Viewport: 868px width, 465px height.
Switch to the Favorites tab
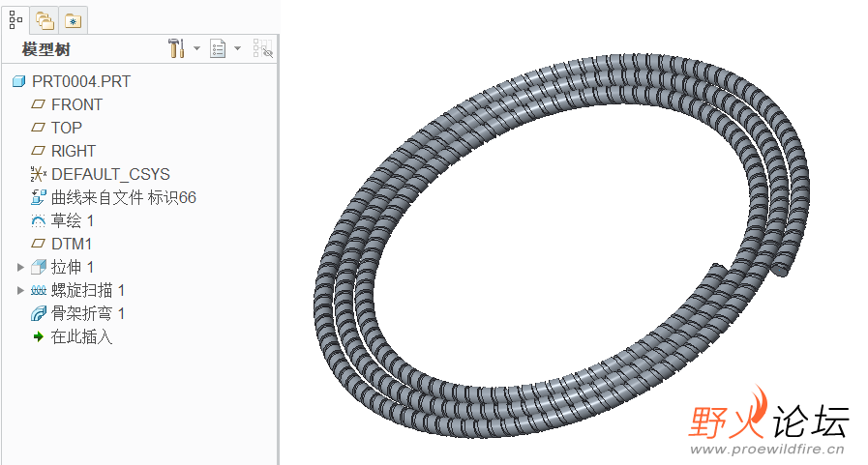tap(74, 21)
